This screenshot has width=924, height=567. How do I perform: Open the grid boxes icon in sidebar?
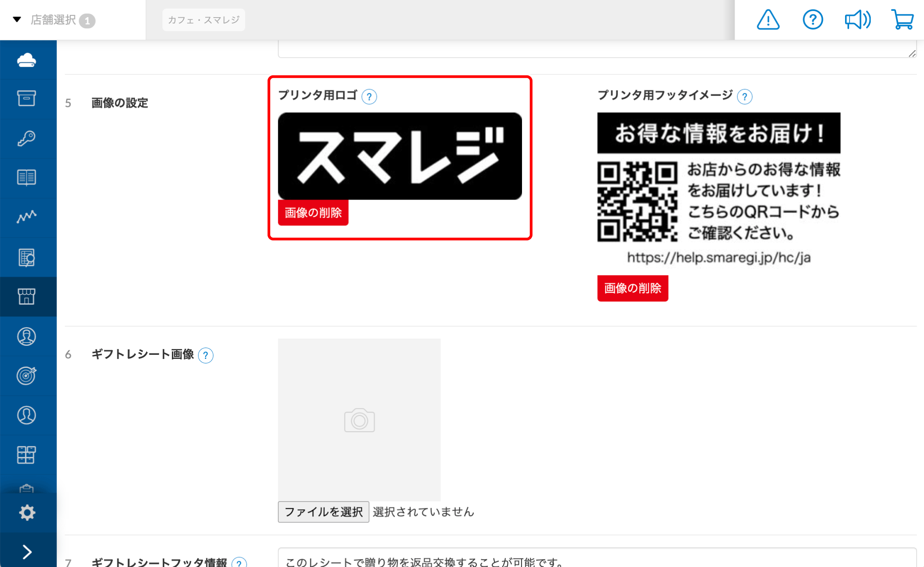(27, 455)
